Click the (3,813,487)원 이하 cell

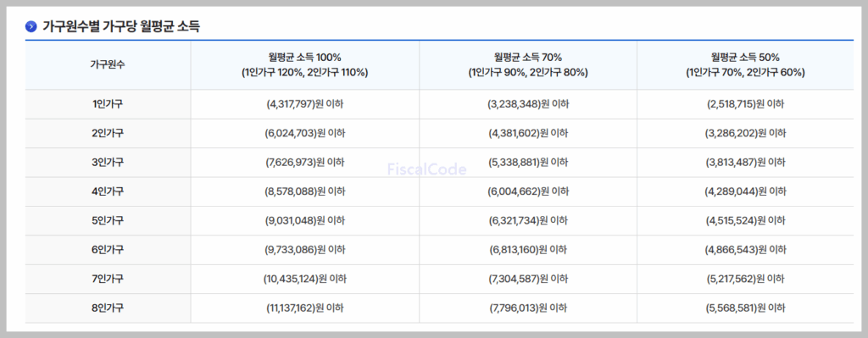pos(745,163)
